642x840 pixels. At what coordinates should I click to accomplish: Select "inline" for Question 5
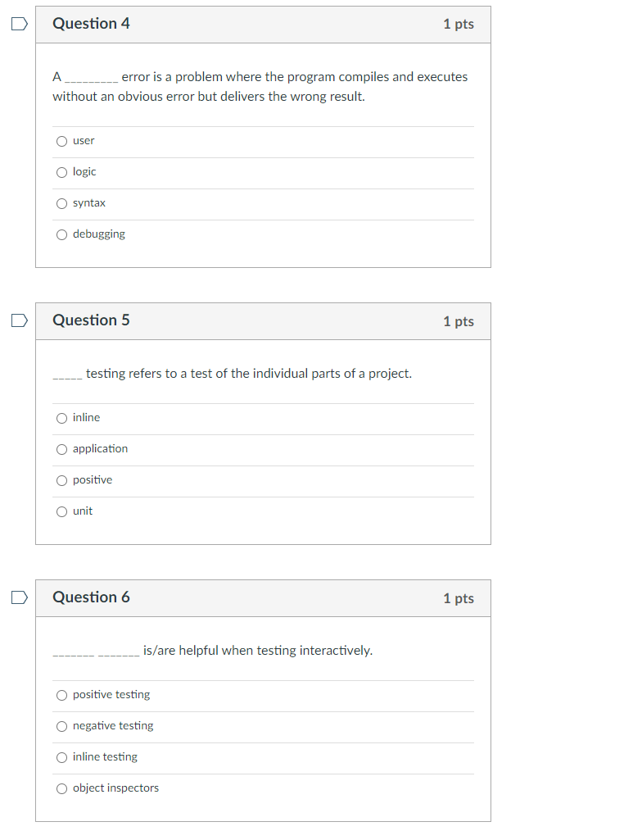click(x=62, y=419)
